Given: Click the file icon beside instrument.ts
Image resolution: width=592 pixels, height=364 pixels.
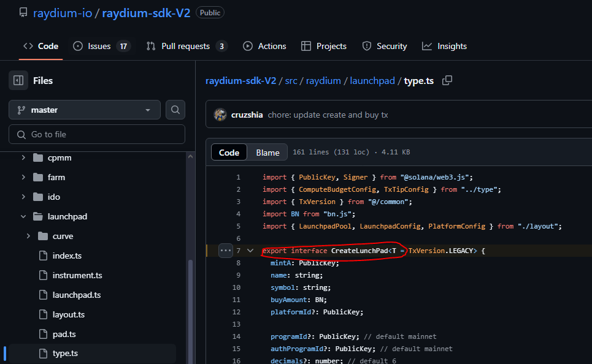Looking at the screenshot, I should pos(43,275).
